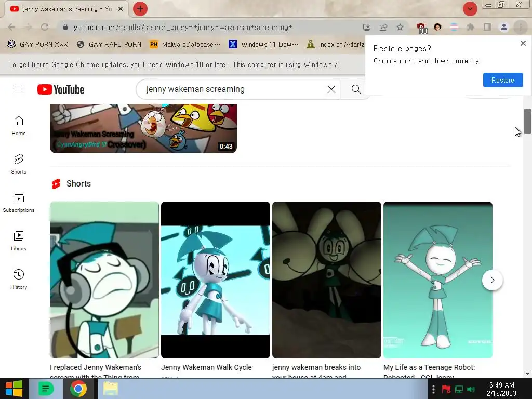Open the red tab search dropdown arrow
Image resolution: width=532 pixels, height=399 pixels.
470,9
